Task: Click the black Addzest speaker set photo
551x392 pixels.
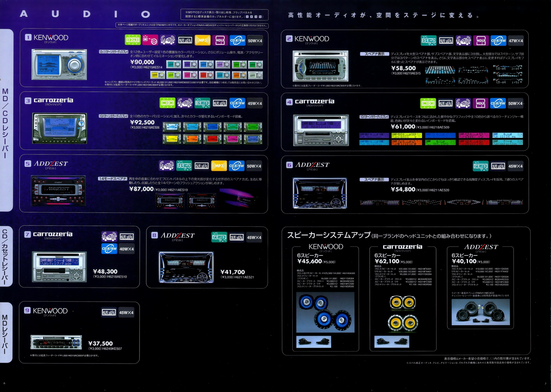Action: point(480,312)
